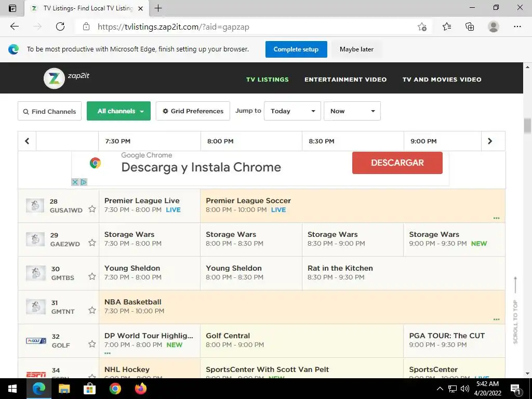
Task: Click the AdChoices triangle icon
Action: (x=84, y=182)
